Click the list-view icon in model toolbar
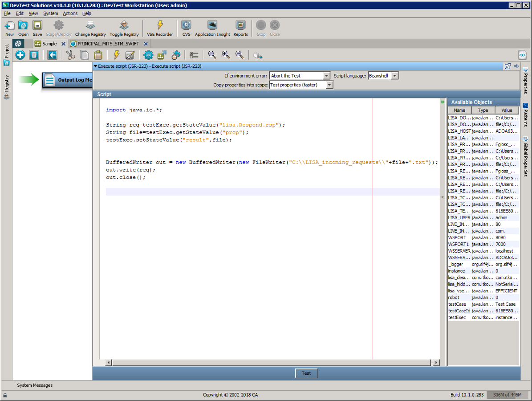Image resolution: width=532 pixels, height=401 pixels. 194,55
